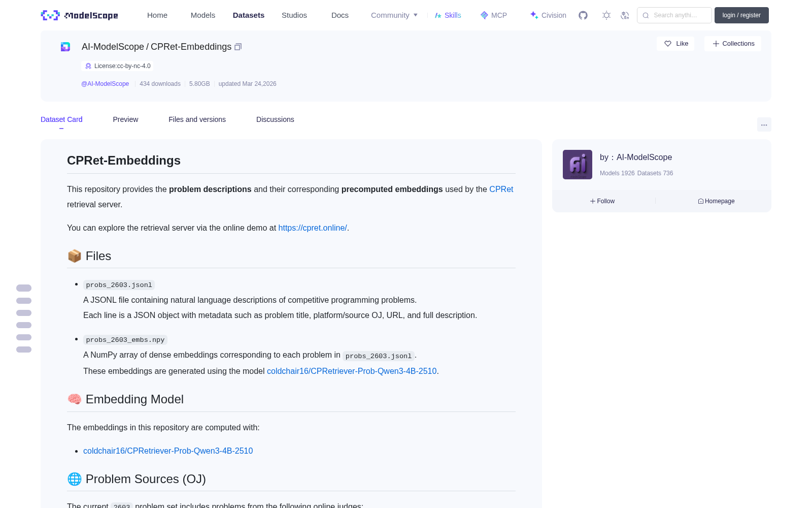Screen dimensions: 812x508
Task: Switch to the Discussions tab
Action: coord(275,119)
